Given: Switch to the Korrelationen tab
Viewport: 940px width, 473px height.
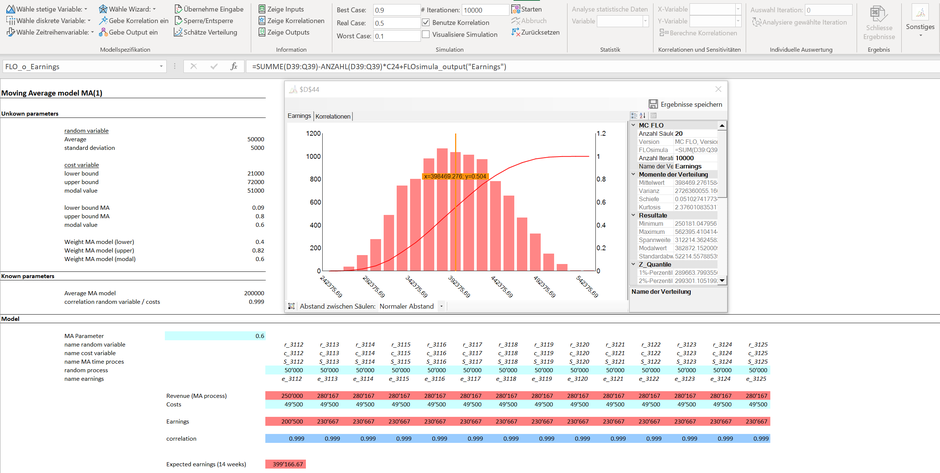Looking at the screenshot, I should coord(333,116).
